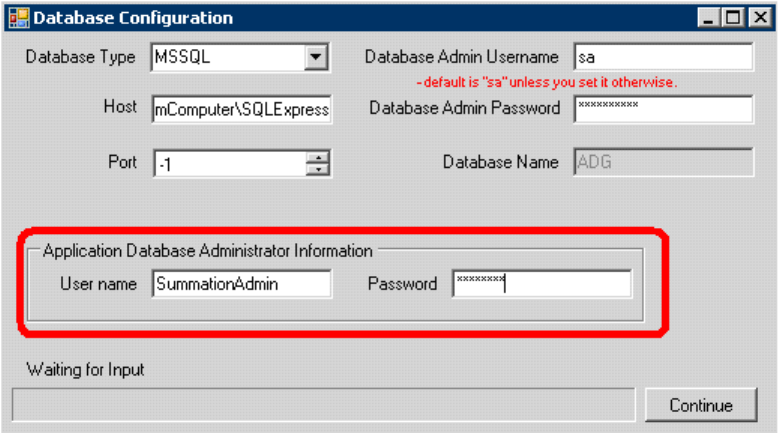Expand the Database Type dropdown arrow
Screen dimensions: 779x433
pos(317,57)
